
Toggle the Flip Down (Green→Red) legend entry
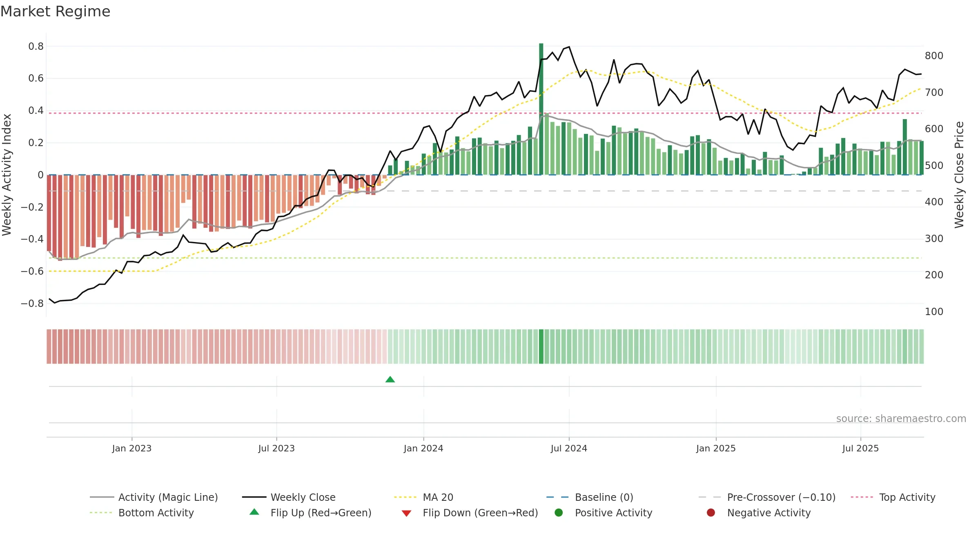pos(470,513)
